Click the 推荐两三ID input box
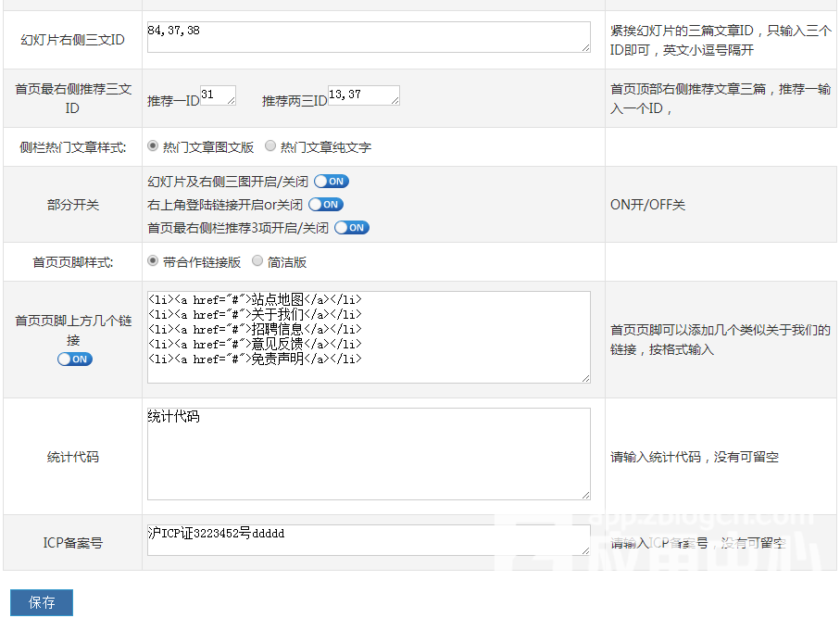 pos(362,95)
